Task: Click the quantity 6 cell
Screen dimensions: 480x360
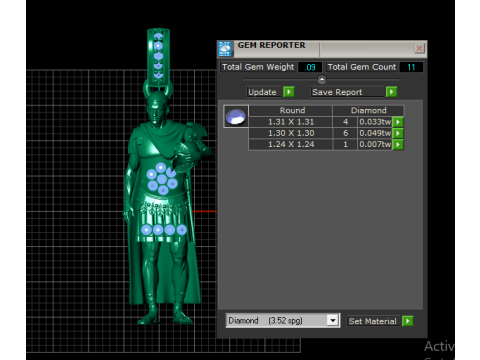Action: 345,133
